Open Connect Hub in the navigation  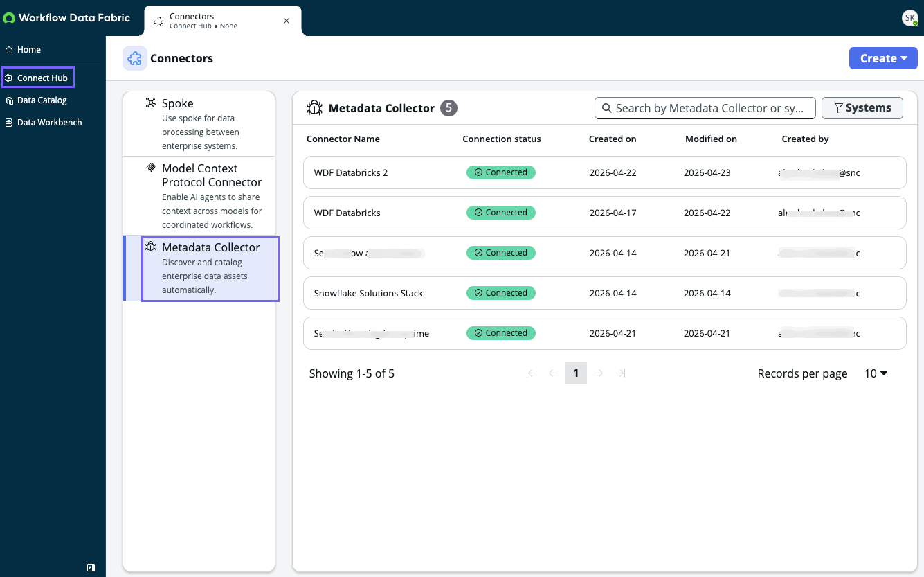coord(38,78)
